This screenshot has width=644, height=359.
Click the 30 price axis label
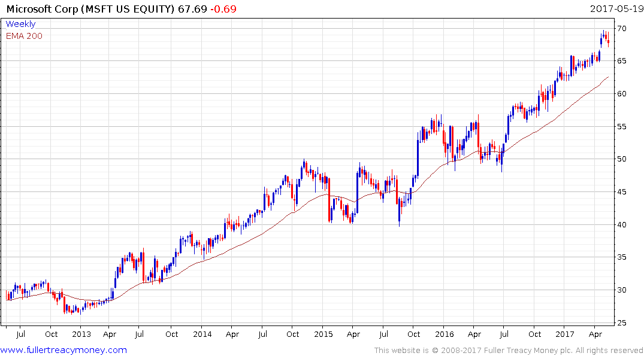622,290
